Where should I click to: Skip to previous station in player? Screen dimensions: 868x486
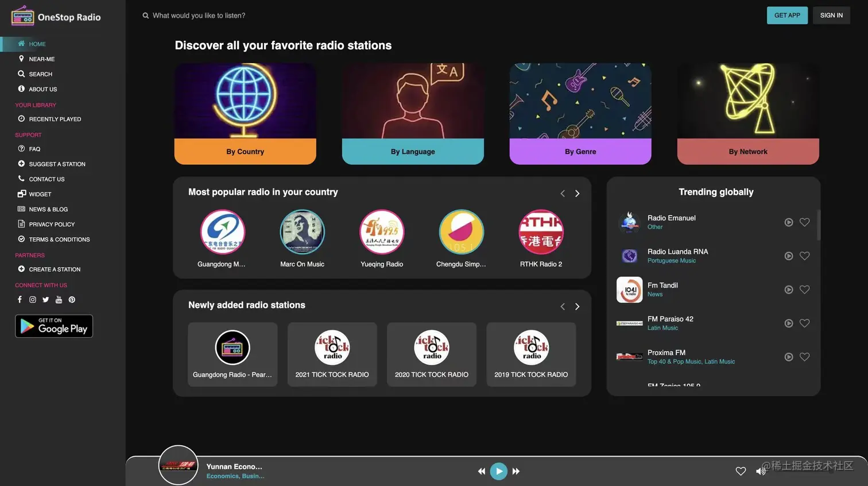(x=481, y=471)
